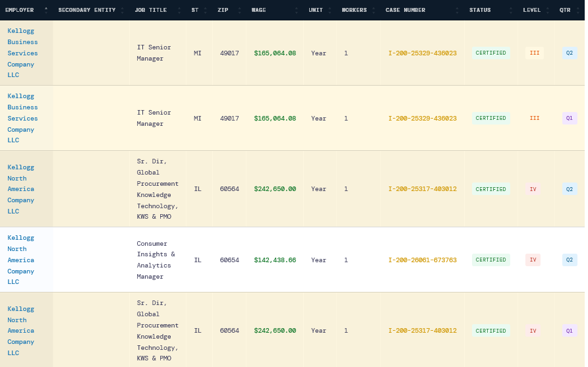Sort by the Wage column arrows

(296, 10)
